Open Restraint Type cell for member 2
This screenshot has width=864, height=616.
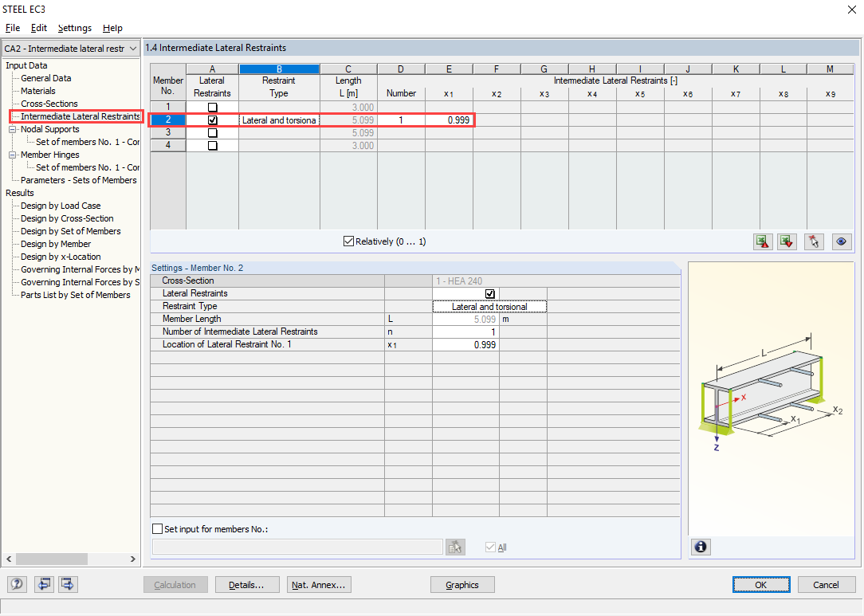click(x=279, y=120)
